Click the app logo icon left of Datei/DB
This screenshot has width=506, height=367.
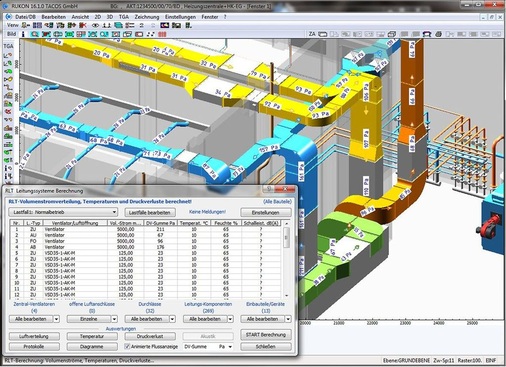coord(8,17)
